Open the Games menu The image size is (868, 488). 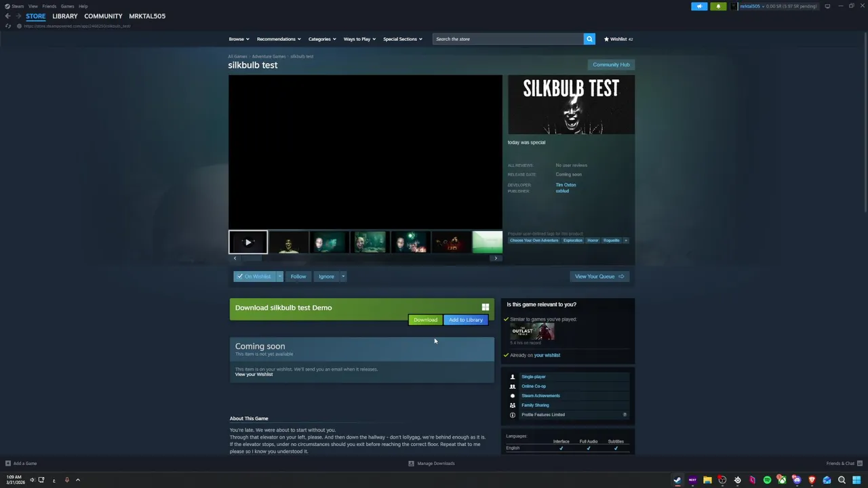point(67,6)
